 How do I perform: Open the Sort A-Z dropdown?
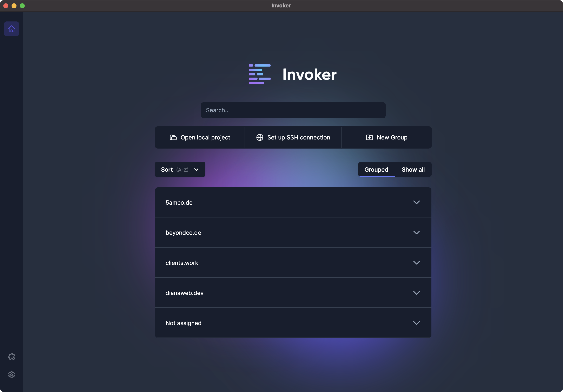[x=180, y=169]
